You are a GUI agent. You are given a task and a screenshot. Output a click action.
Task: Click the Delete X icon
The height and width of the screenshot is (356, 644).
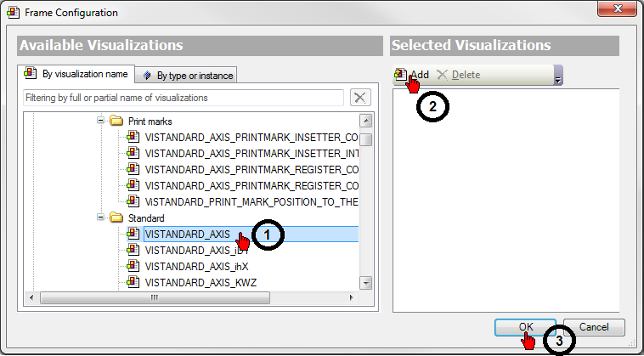(x=442, y=75)
